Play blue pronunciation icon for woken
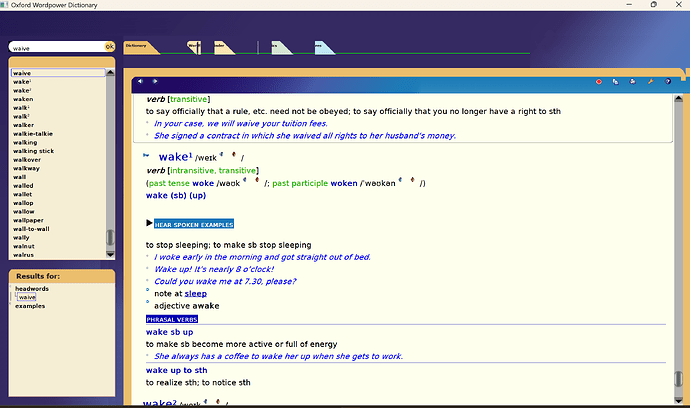 tap(400, 180)
